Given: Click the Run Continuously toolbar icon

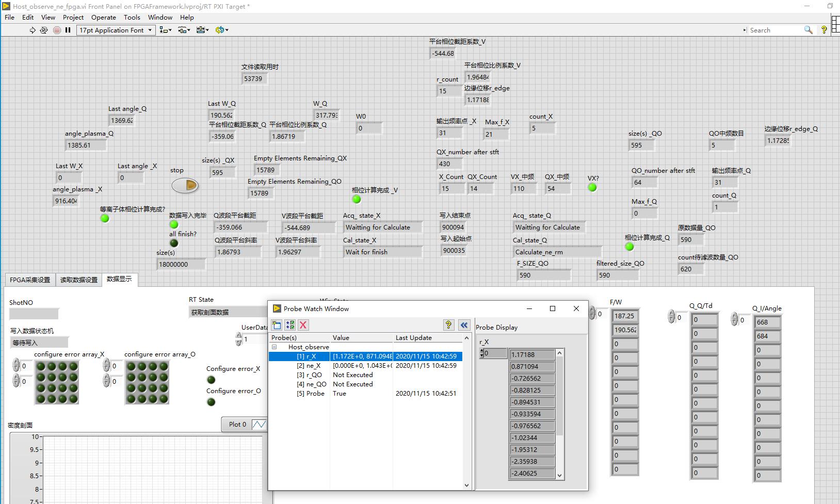Looking at the screenshot, I should [x=45, y=30].
